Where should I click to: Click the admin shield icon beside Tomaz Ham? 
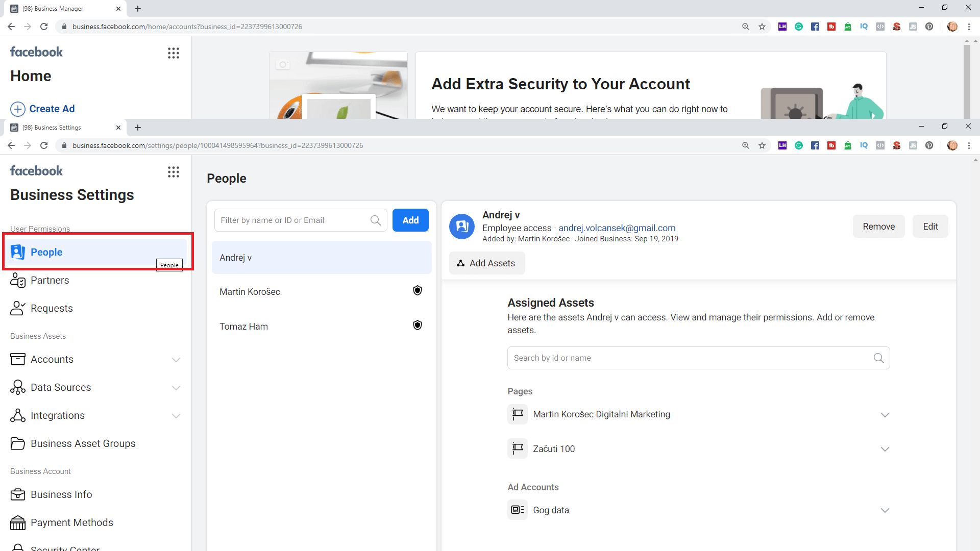[x=418, y=325]
